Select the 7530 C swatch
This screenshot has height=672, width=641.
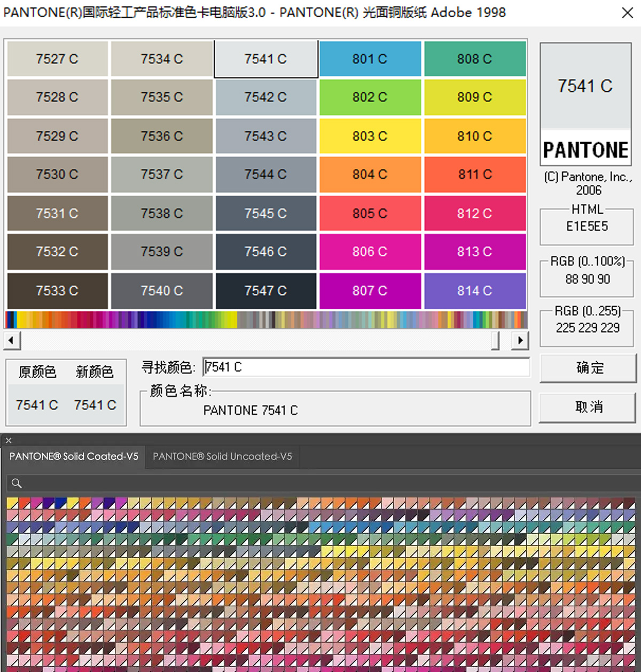click(x=57, y=175)
